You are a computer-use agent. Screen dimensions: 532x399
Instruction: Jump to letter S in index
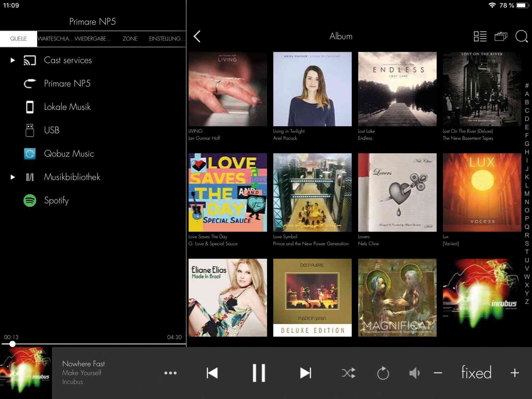(527, 244)
